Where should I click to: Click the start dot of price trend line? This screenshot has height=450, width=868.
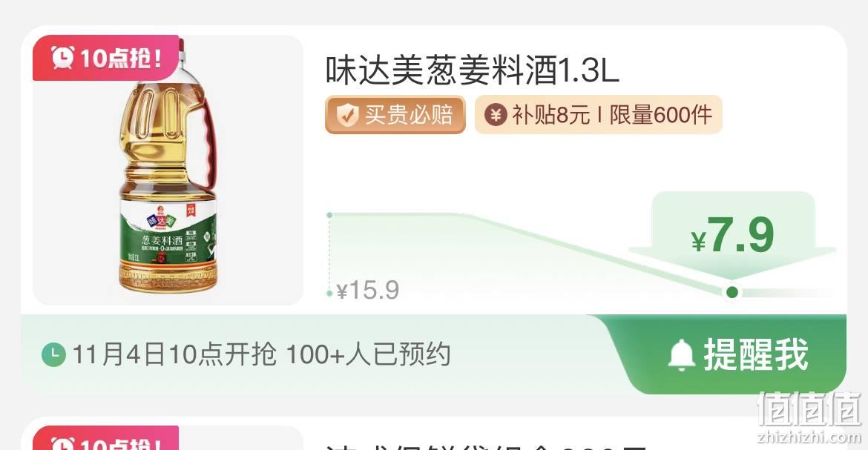coord(329,215)
